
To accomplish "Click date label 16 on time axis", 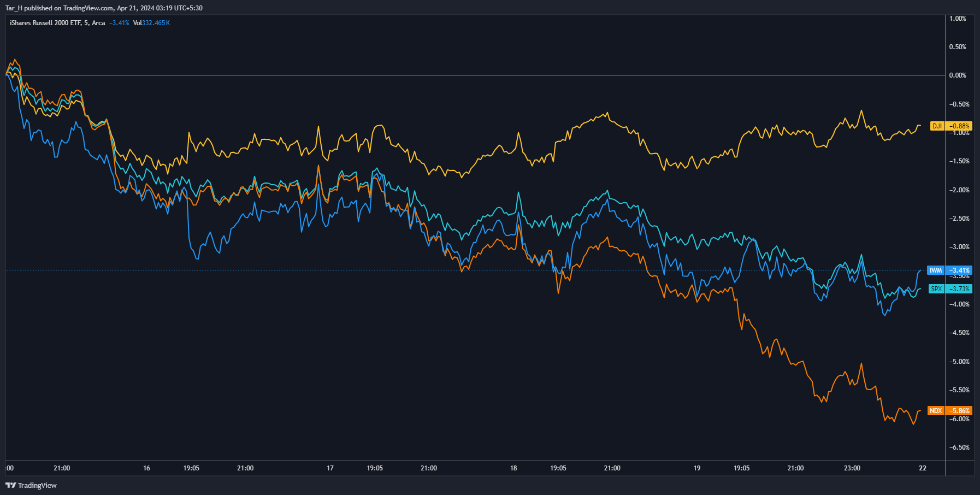I will pyautogui.click(x=146, y=468).
